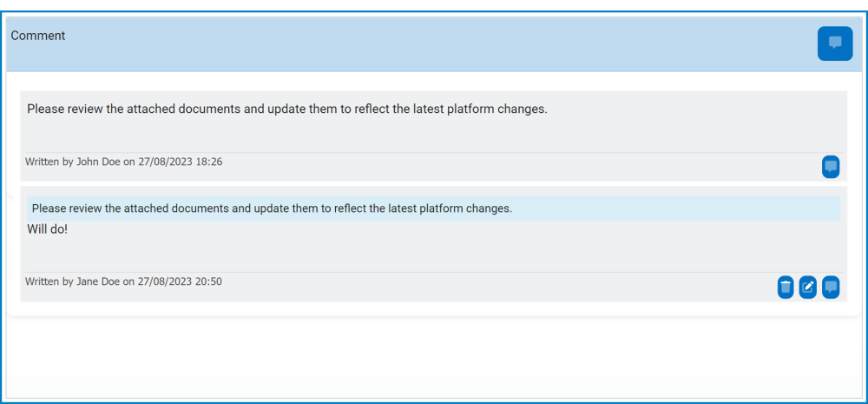
Task: Click the "Comment" section title
Action: coord(38,36)
